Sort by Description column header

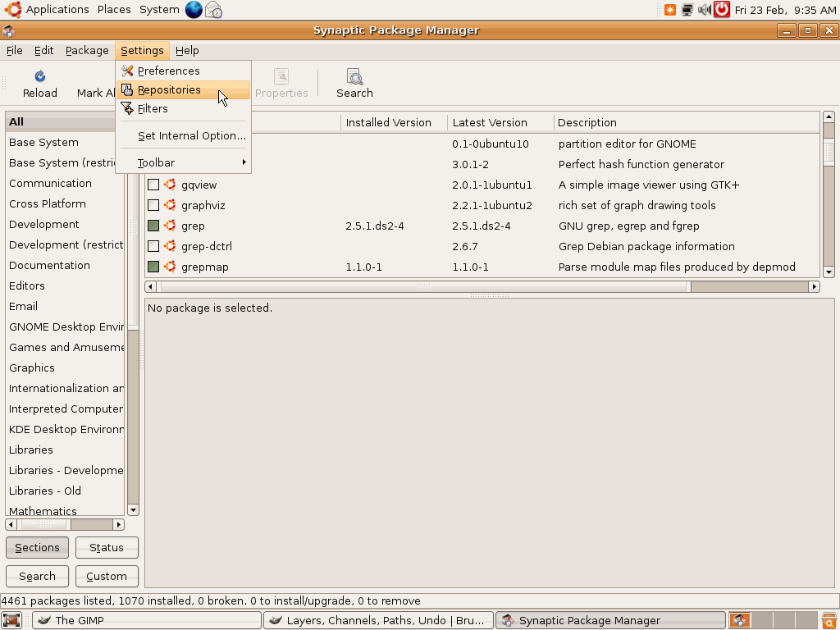(687, 122)
